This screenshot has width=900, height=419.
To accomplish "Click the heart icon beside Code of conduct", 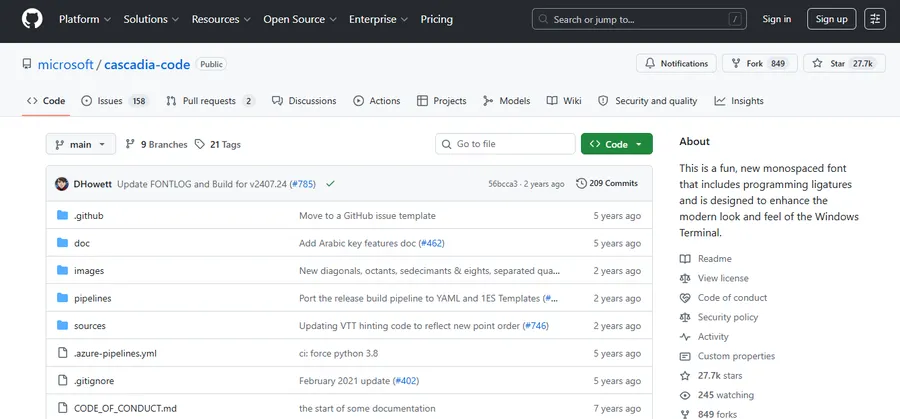I will [x=685, y=298].
